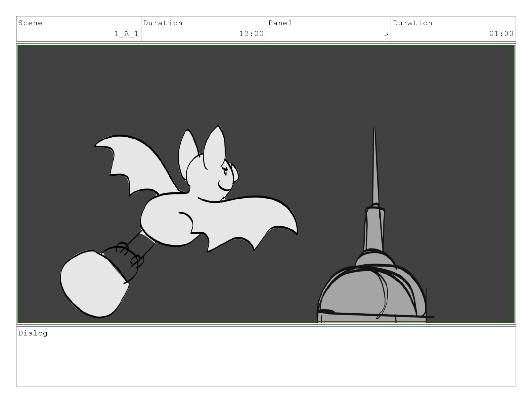The width and height of the screenshot is (532, 411).
Task: Select the scene value 1_A_1
Action: [127, 34]
